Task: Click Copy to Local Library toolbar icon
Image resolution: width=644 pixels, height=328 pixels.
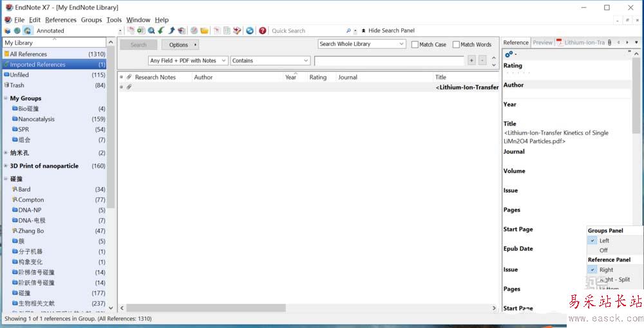Action: [131, 30]
